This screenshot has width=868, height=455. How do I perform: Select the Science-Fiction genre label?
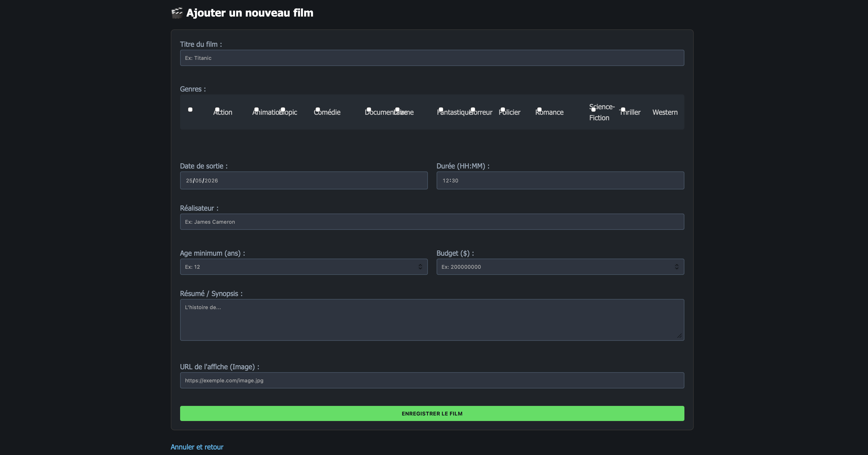coord(602,112)
